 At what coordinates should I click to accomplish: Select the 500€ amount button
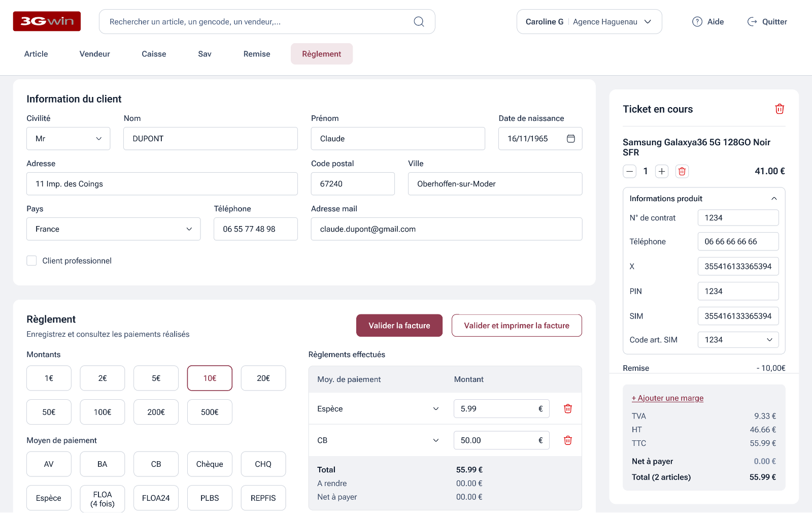[210, 412]
